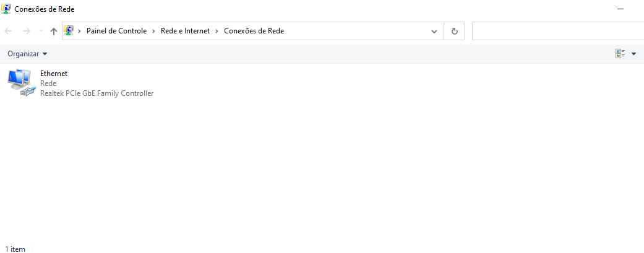Viewport: 644px width, 253px height.
Task: Click the Rede status text under Ethernet
Action: tap(48, 84)
